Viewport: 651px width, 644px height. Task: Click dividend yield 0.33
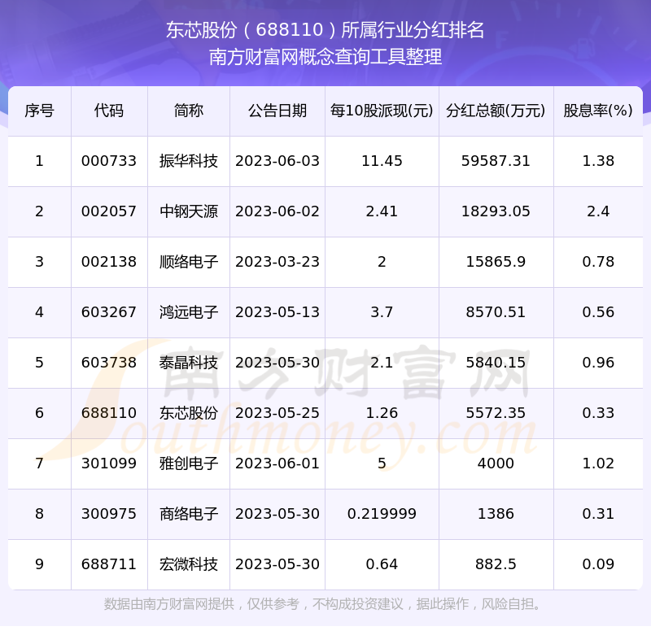click(598, 413)
